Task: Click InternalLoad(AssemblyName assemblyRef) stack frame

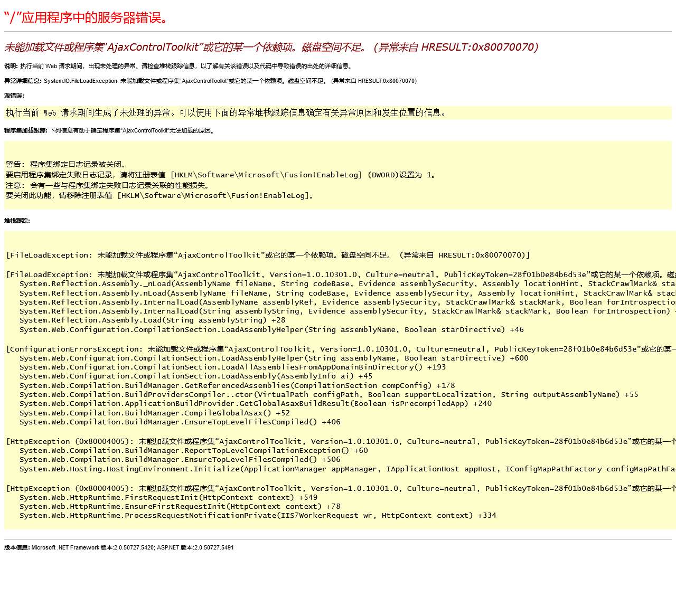Action: click(348, 302)
